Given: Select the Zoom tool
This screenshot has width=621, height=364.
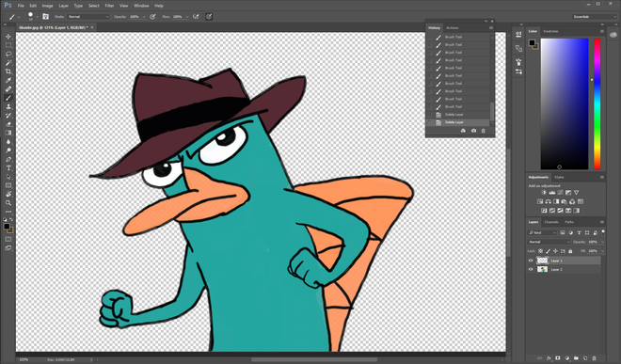Looking at the screenshot, I should [x=8, y=203].
